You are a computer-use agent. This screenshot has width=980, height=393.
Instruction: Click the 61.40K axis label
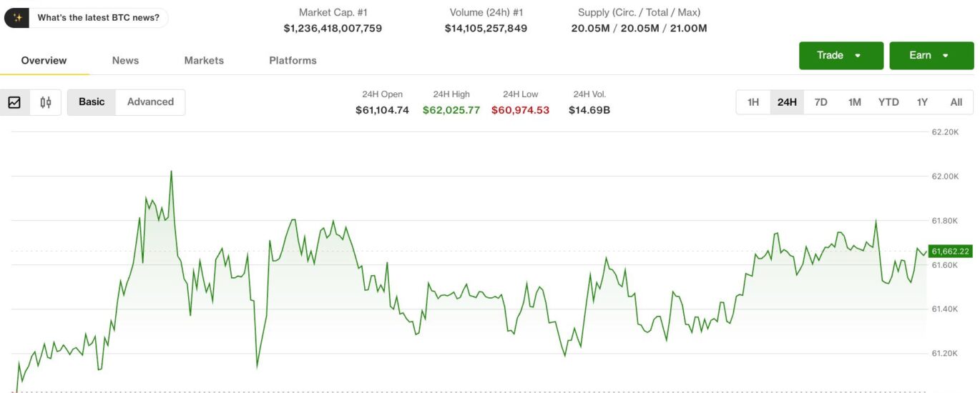(x=944, y=309)
